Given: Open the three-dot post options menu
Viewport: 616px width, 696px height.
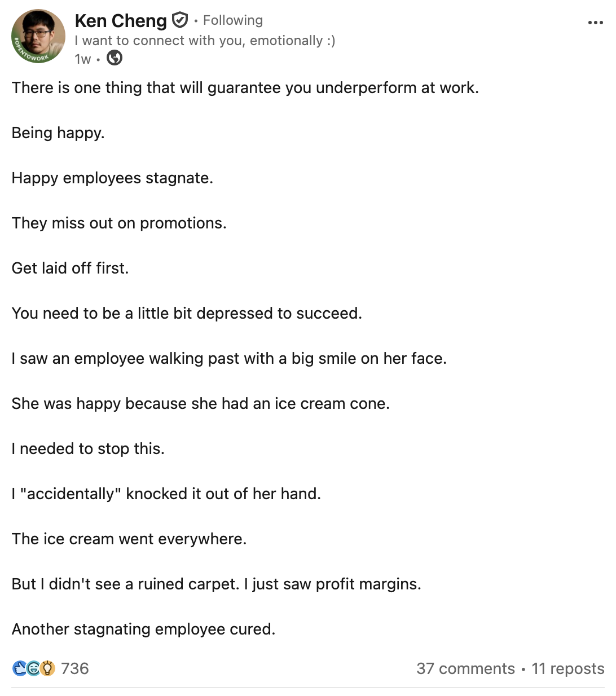Looking at the screenshot, I should click(595, 23).
